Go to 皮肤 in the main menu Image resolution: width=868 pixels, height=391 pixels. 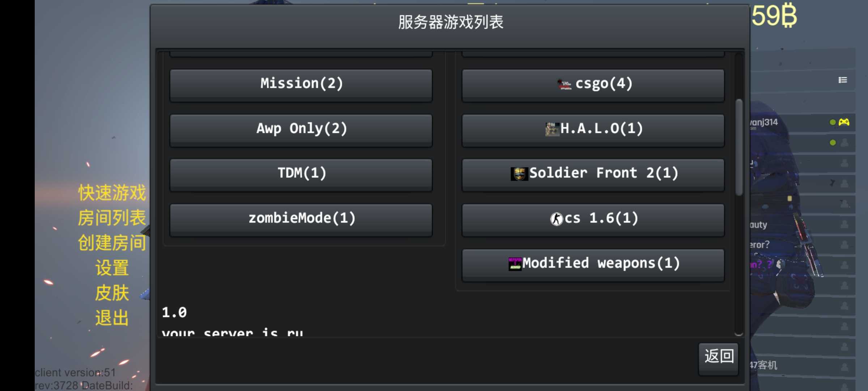click(x=112, y=293)
